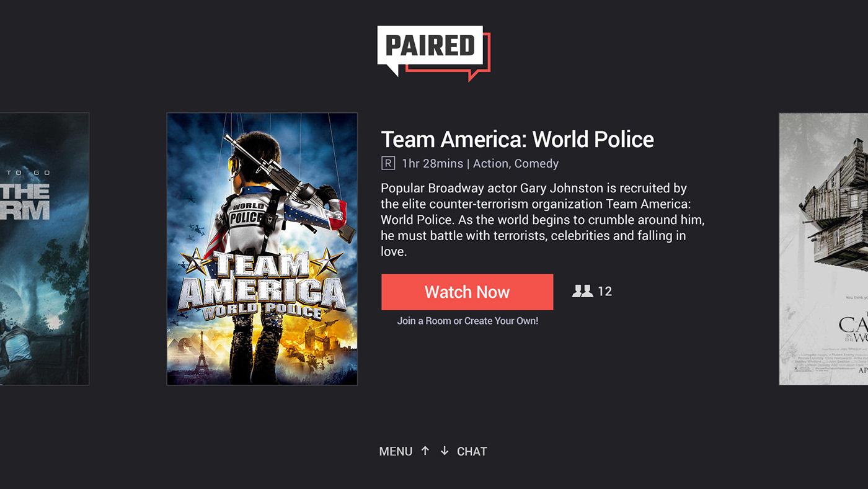Click the 1hr 28mins runtime label

(432, 164)
